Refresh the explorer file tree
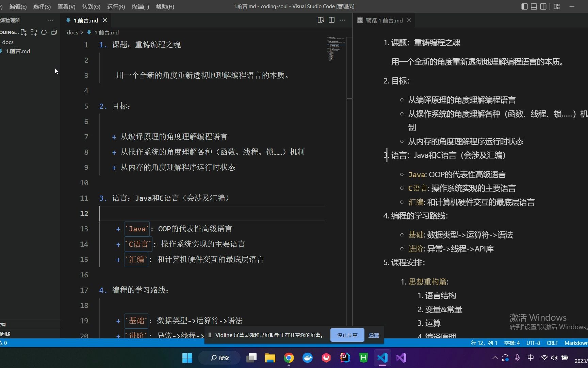588x368 pixels. coord(44,32)
